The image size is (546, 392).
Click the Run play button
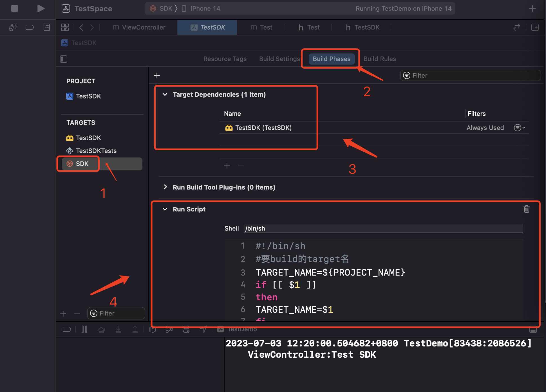(x=41, y=8)
